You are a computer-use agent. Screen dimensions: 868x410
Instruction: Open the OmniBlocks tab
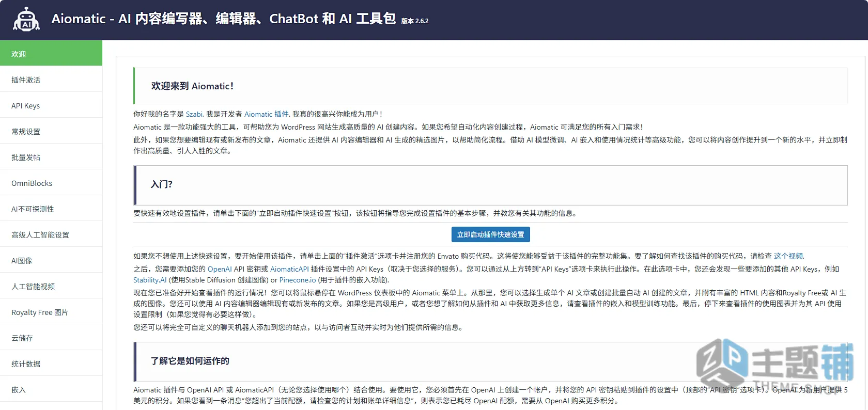[51, 183]
